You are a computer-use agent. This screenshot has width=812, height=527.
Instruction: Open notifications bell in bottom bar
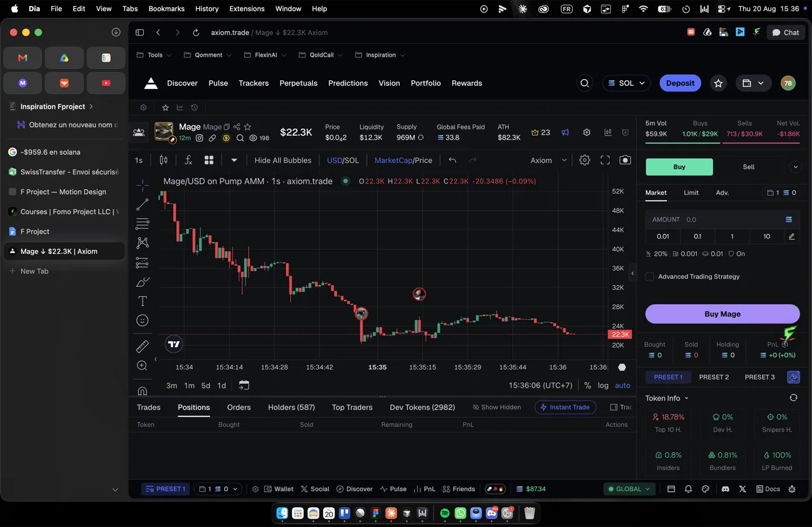(688, 489)
